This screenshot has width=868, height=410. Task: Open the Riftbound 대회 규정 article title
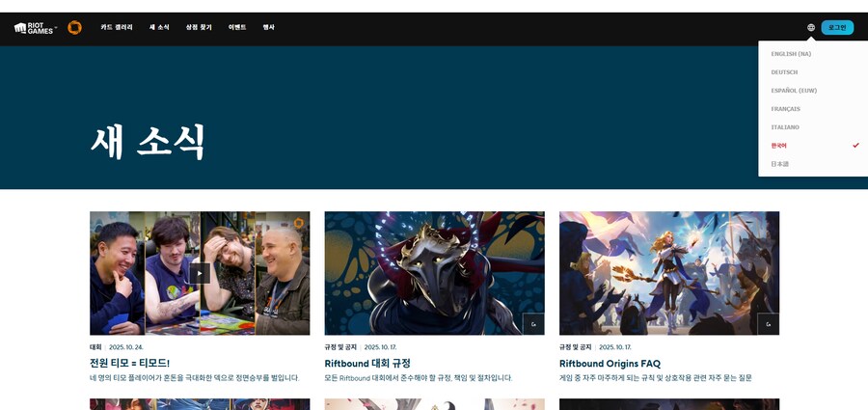[367, 364]
